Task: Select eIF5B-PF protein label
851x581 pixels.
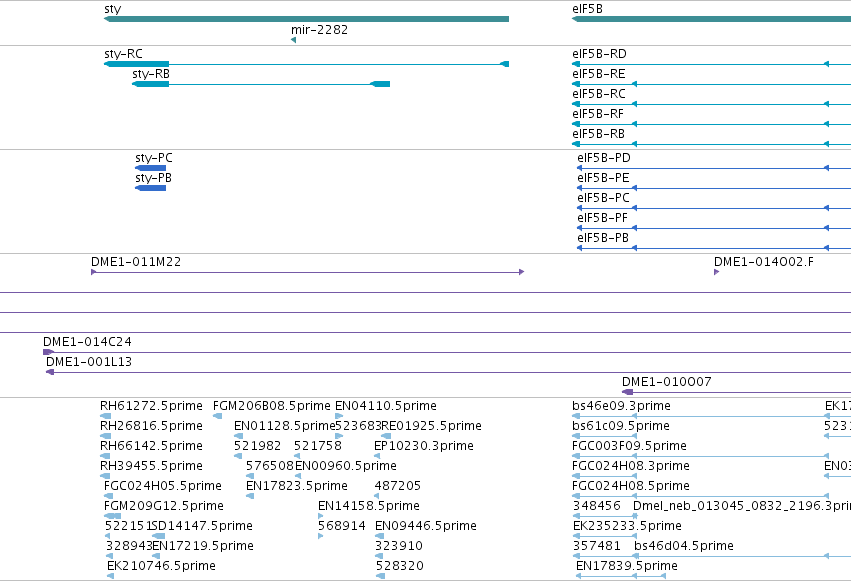Action: [602, 218]
